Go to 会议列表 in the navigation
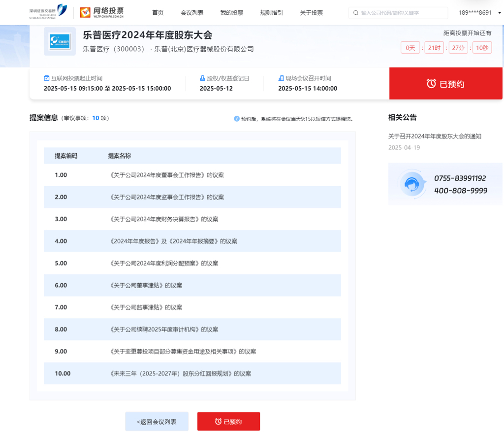The width and height of the screenshot is (504, 435). pyautogui.click(x=192, y=12)
